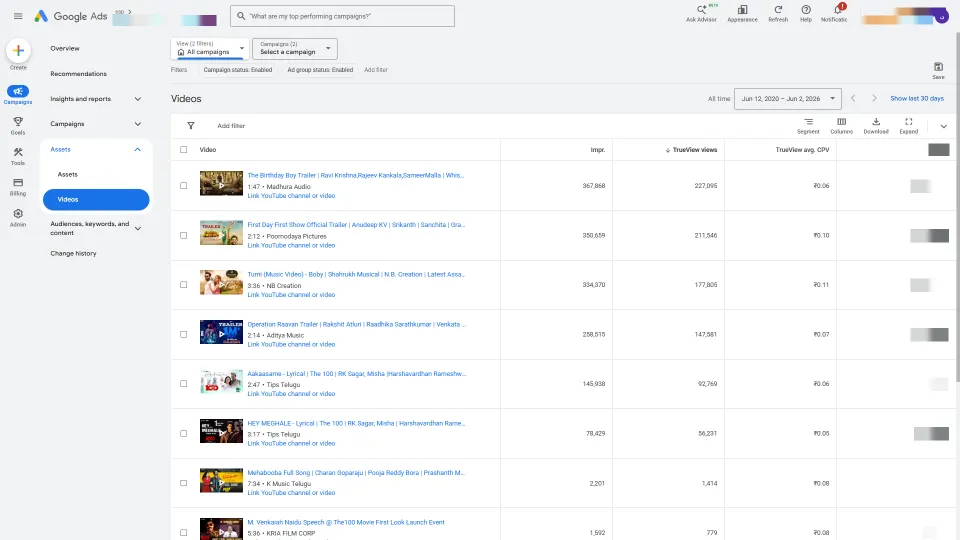Viewport: 960px width, 540px height.
Task: Open the First Day First Show thumbnail
Action: click(x=221, y=233)
